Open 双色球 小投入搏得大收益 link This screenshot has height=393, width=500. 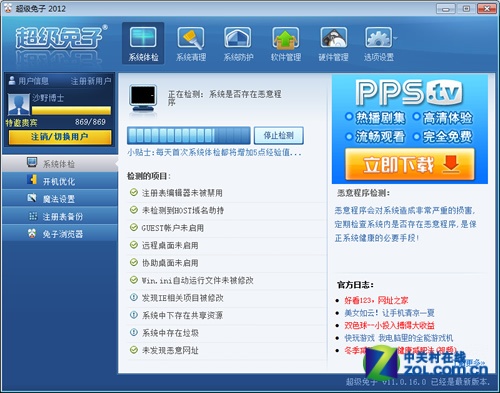[389, 325]
